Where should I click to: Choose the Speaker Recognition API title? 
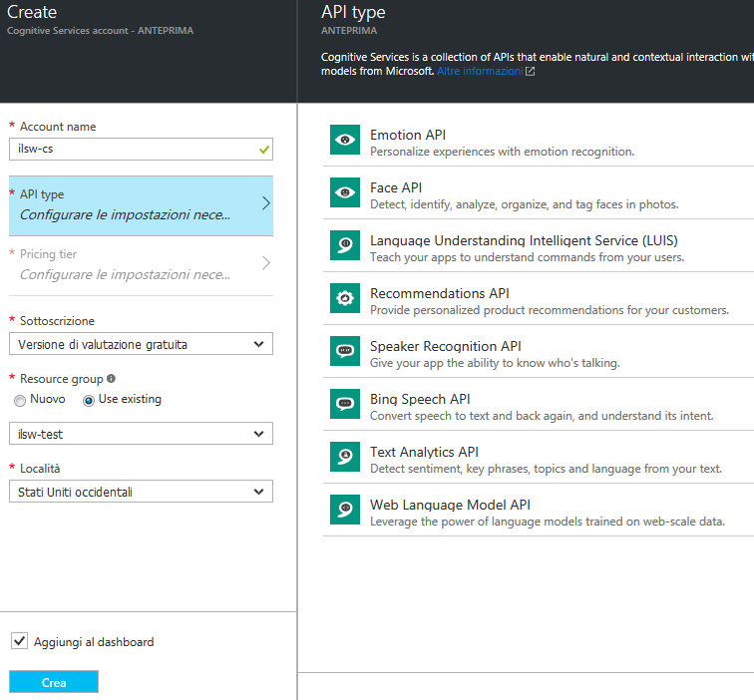click(445, 346)
